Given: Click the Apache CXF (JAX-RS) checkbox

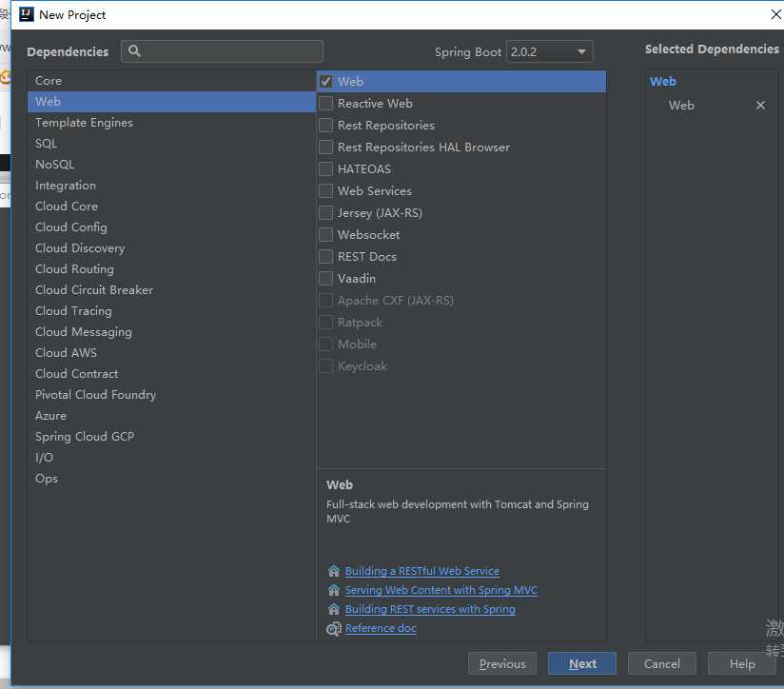Looking at the screenshot, I should 325,301.
